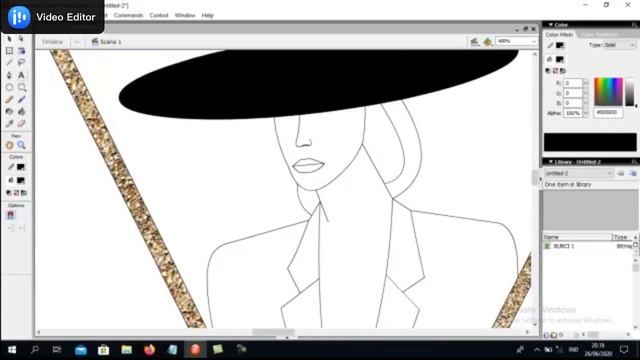640x360 pixels.
Task: Collapse the Color panel
Action: [x=551, y=25]
